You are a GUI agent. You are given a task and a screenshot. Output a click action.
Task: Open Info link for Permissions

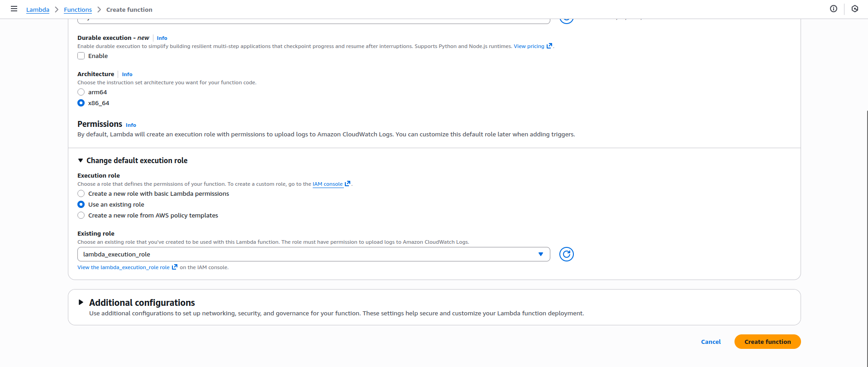(x=131, y=125)
